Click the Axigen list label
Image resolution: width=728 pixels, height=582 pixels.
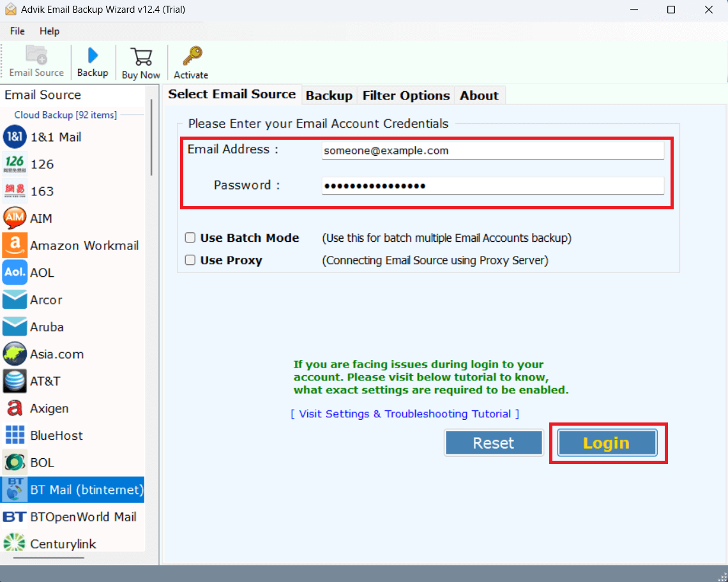(x=49, y=408)
